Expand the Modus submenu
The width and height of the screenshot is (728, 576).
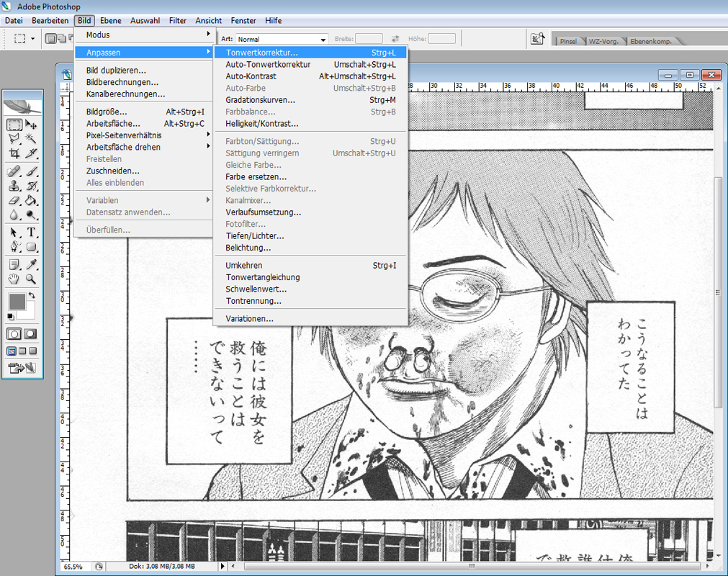point(143,35)
